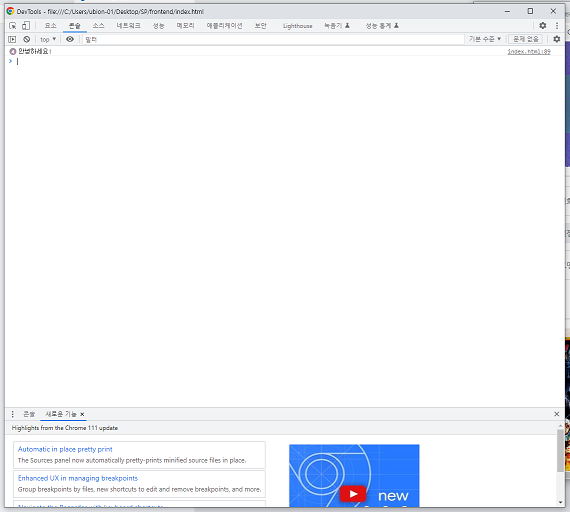Open the 메모리 (Memory) tab

click(x=185, y=26)
